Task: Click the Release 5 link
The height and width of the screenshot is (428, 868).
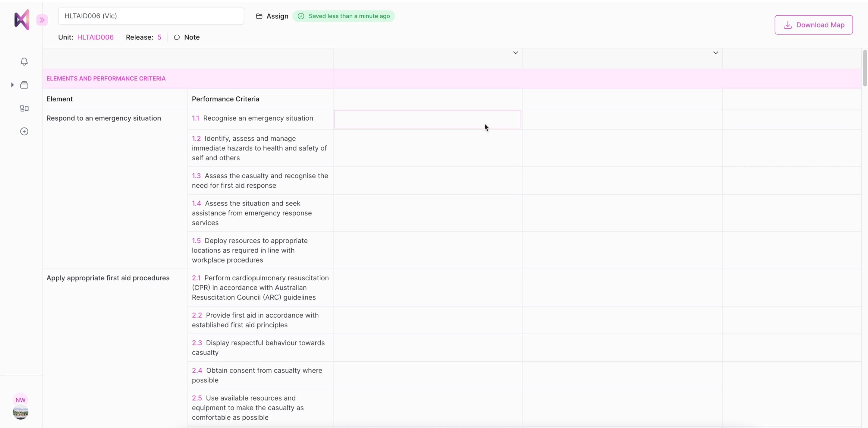Action: coord(159,37)
